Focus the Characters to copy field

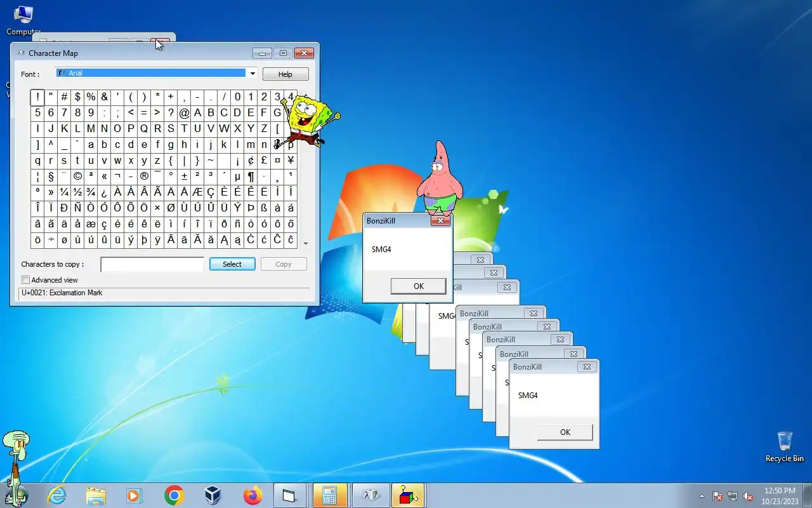pyautogui.click(x=152, y=264)
